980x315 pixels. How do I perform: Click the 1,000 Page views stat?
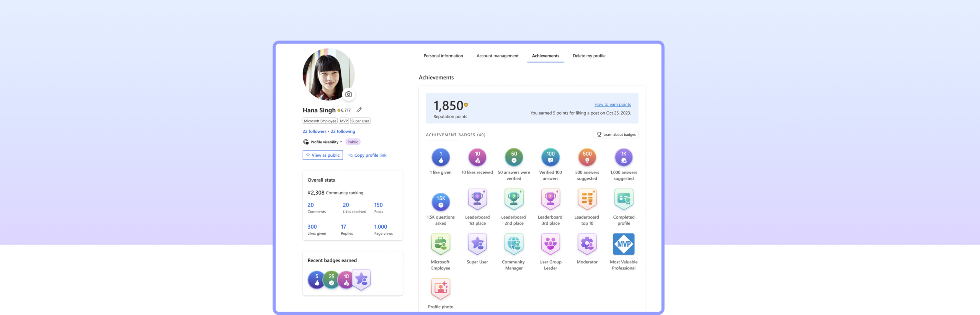click(x=384, y=229)
